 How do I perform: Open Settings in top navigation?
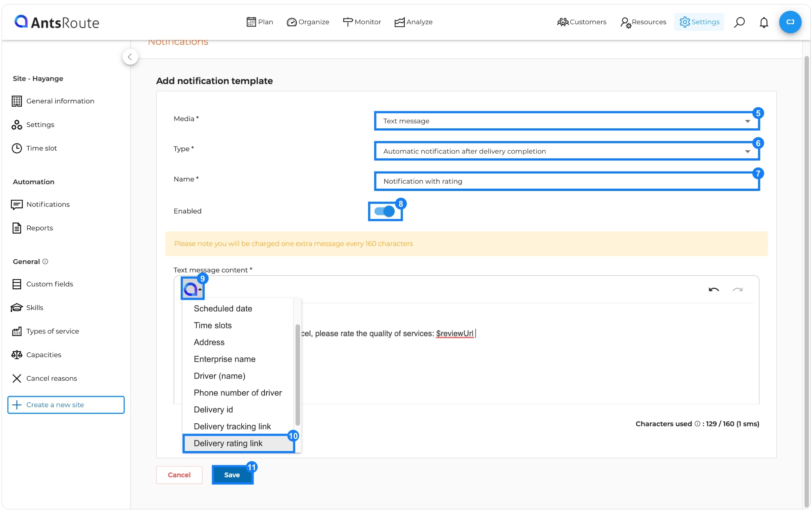coord(699,22)
